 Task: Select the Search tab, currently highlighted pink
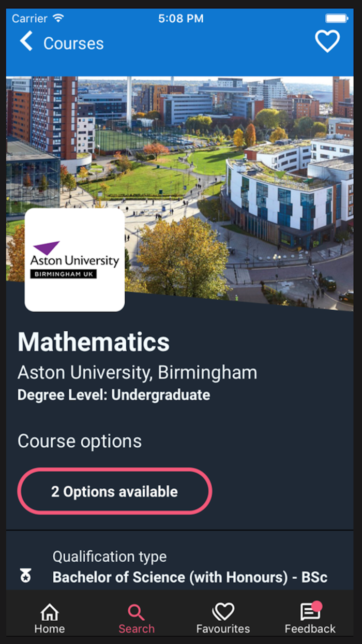(x=136, y=616)
